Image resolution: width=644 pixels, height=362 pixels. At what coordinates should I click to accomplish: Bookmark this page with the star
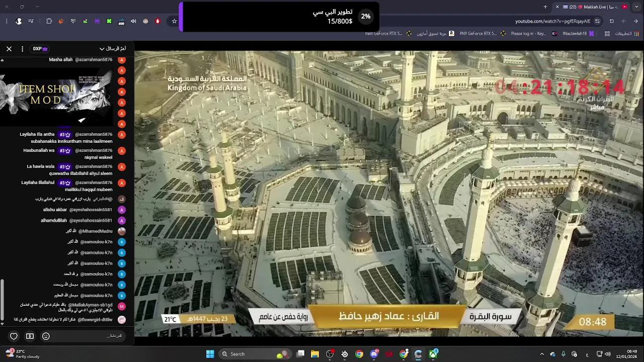175,21
